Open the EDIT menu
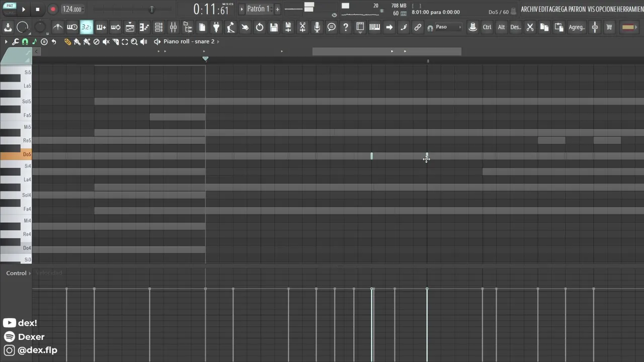Image resolution: width=644 pixels, height=362 pixels. tap(543, 9)
